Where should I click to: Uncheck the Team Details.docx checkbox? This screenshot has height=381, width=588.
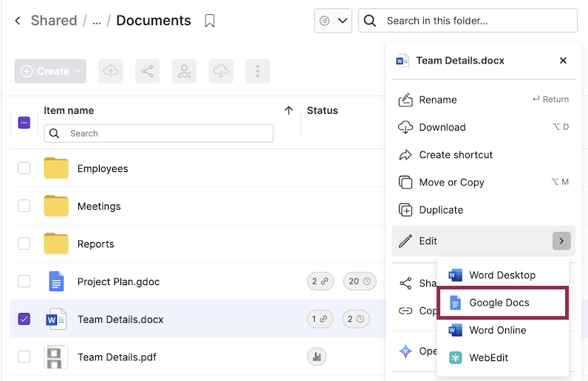tap(24, 320)
